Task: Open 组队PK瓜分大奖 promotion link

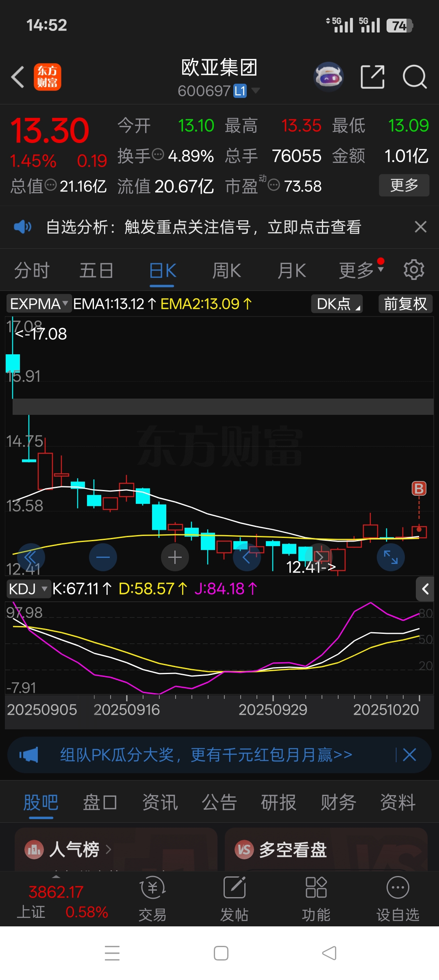Action: click(x=206, y=755)
